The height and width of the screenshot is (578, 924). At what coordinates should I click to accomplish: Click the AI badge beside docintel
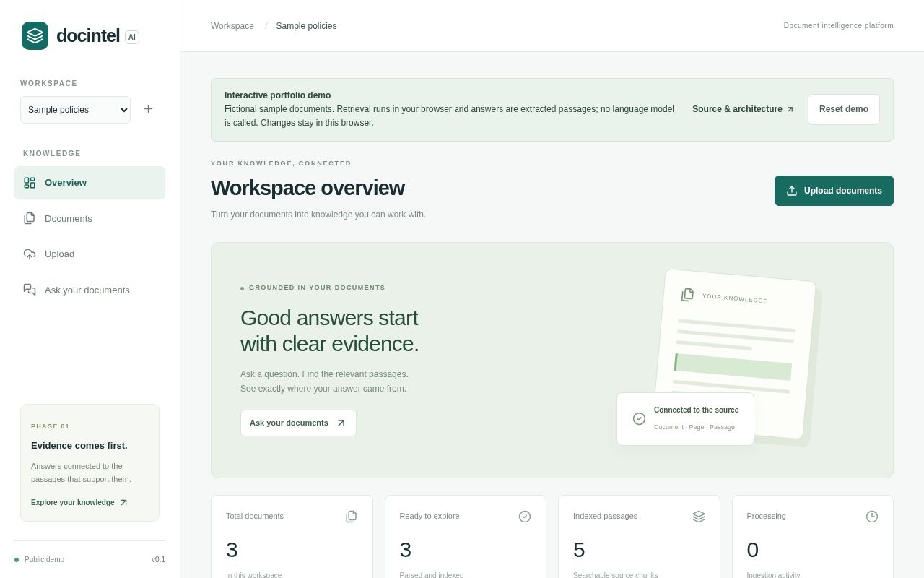[132, 37]
